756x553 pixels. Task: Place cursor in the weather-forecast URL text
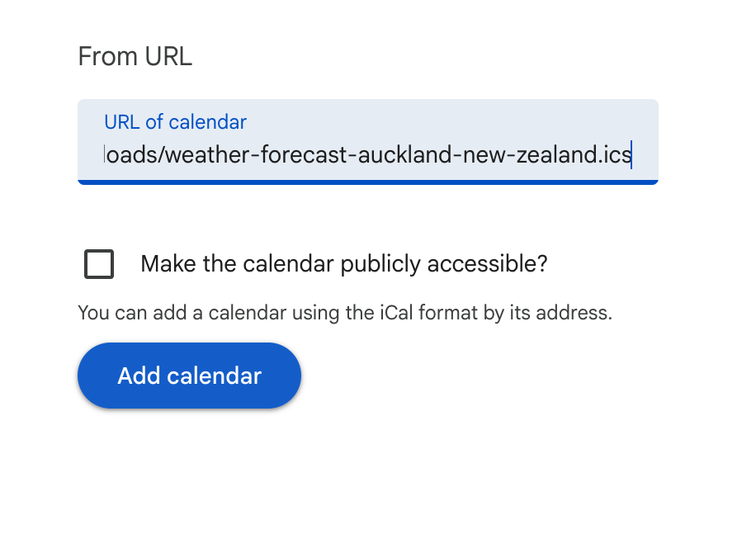(367, 154)
